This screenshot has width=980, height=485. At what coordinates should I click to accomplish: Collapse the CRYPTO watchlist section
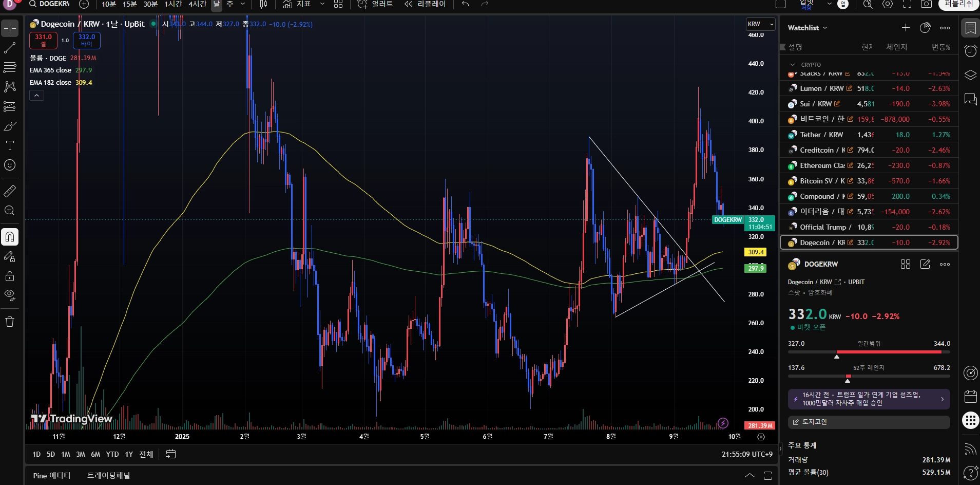pyautogui.click(x=793, y=65)
